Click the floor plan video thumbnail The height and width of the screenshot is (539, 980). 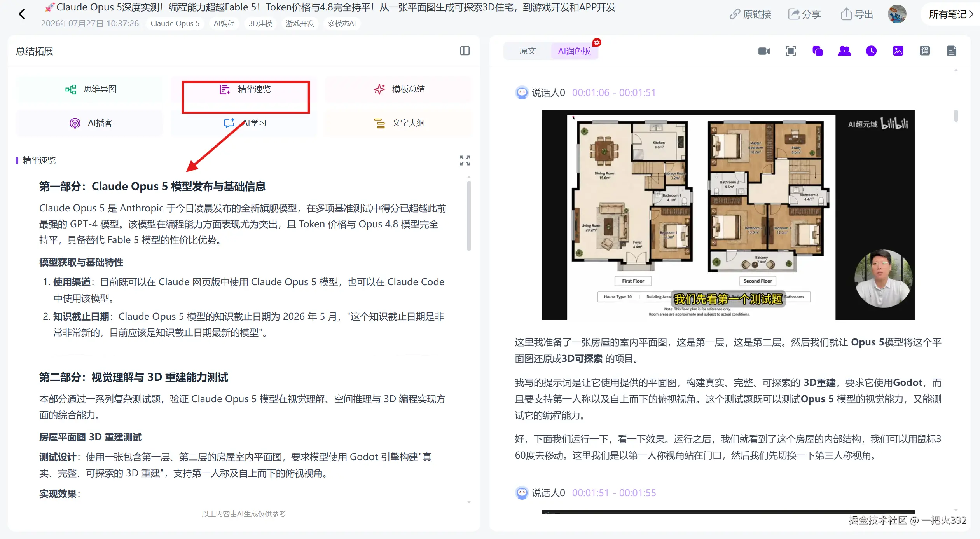(x=728, y=215)
